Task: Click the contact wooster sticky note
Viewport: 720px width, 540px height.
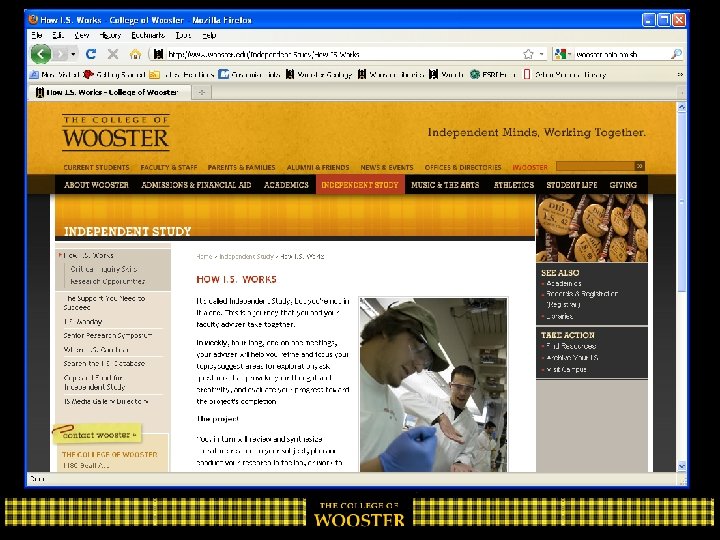Action: (x=96, y=434)
